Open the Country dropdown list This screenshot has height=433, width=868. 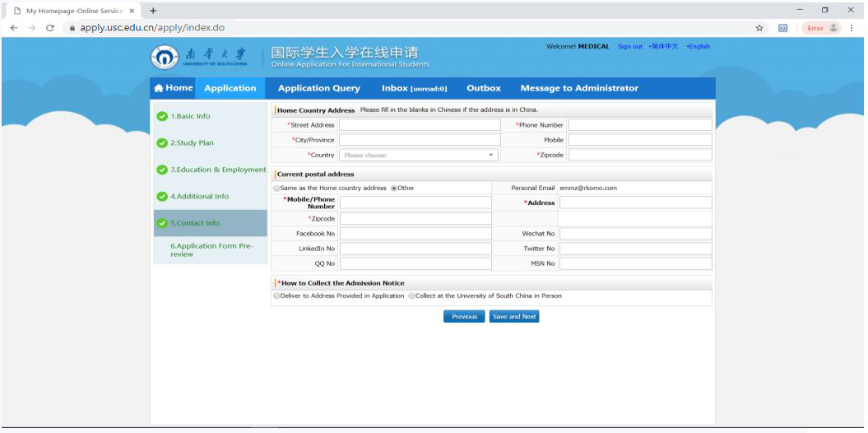[x=419, y=155]
